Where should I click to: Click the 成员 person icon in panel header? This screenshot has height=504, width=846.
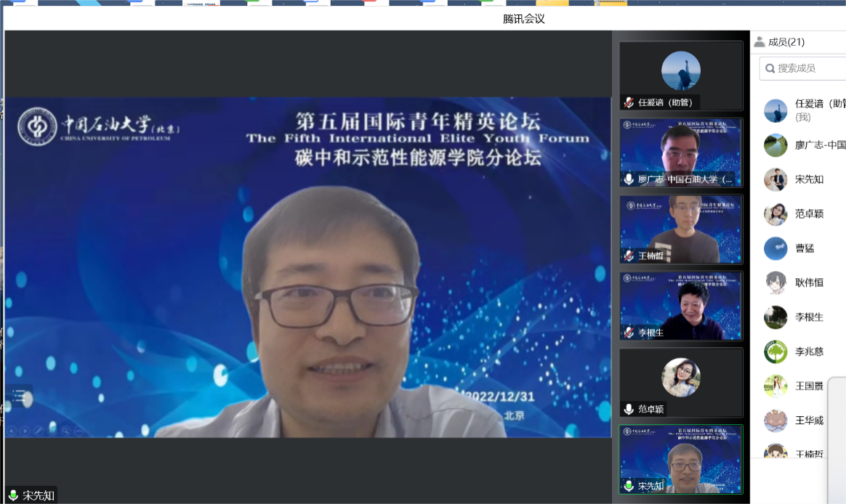[760, 42]
